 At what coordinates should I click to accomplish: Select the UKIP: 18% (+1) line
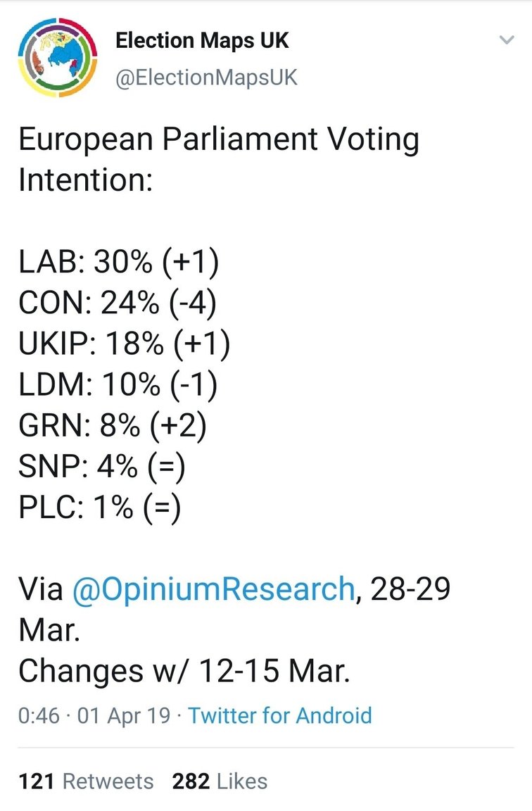124,344
